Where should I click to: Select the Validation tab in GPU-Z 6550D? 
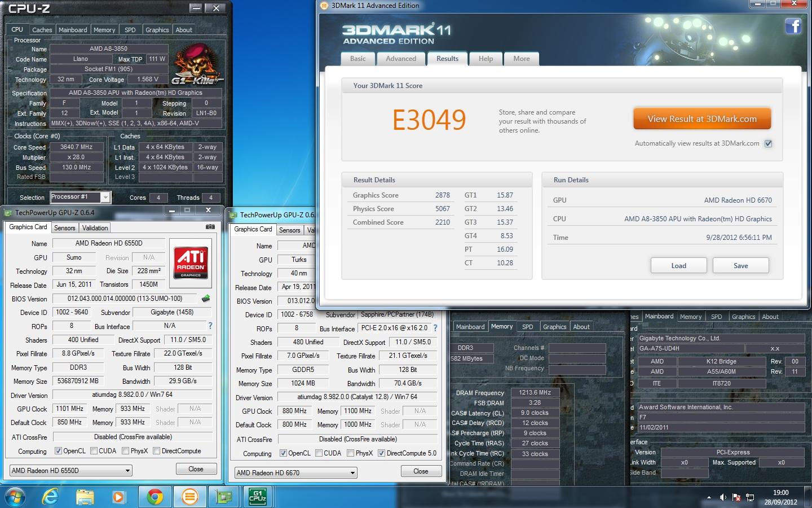[x=95, y=228]
